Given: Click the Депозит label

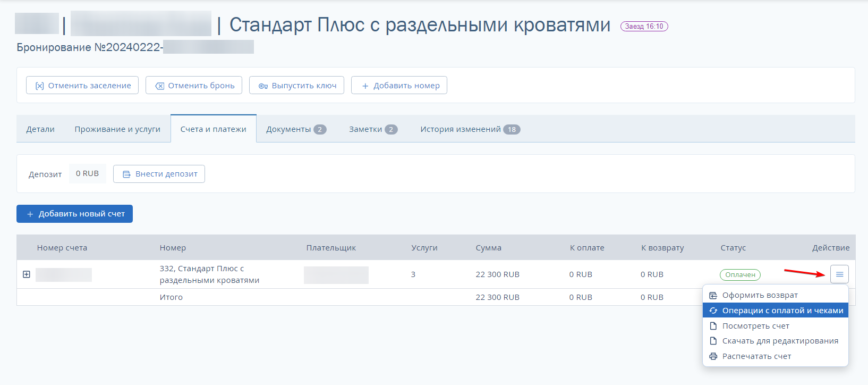Looking at the screenshot, I should pos(45,174).
